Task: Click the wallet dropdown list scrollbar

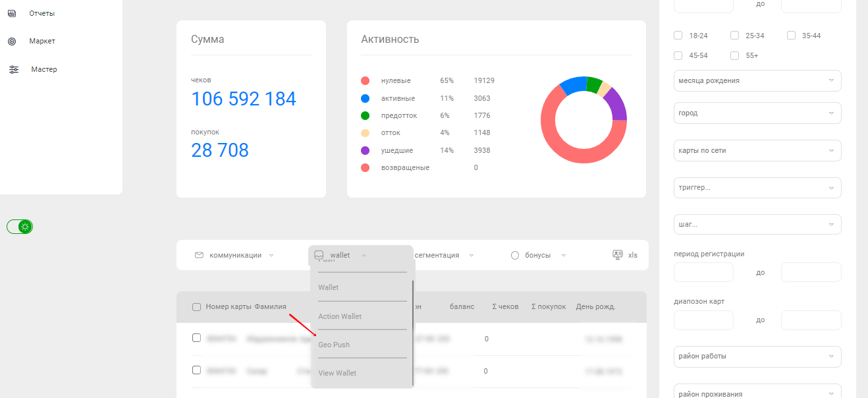Action: click(x=413, y=333)
